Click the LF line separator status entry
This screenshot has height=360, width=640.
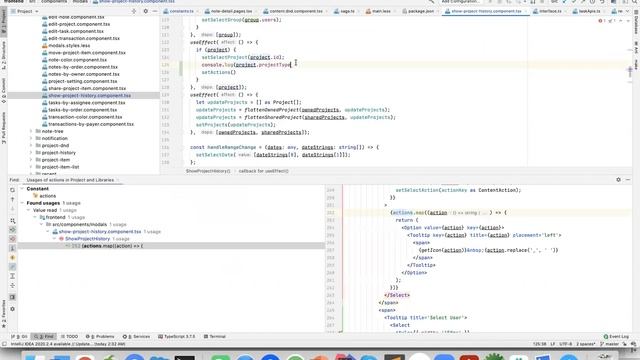tap(553, 344)
